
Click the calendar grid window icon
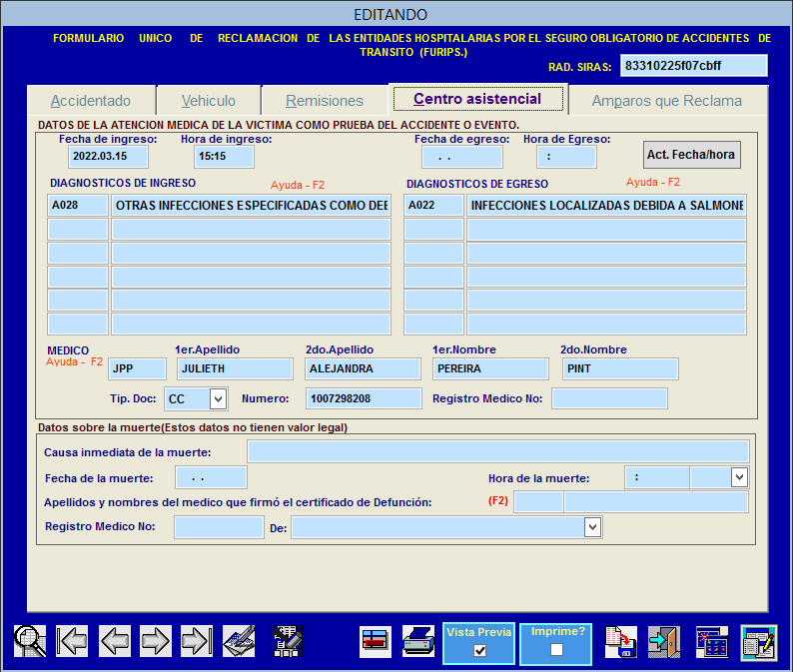click(711, 641)
